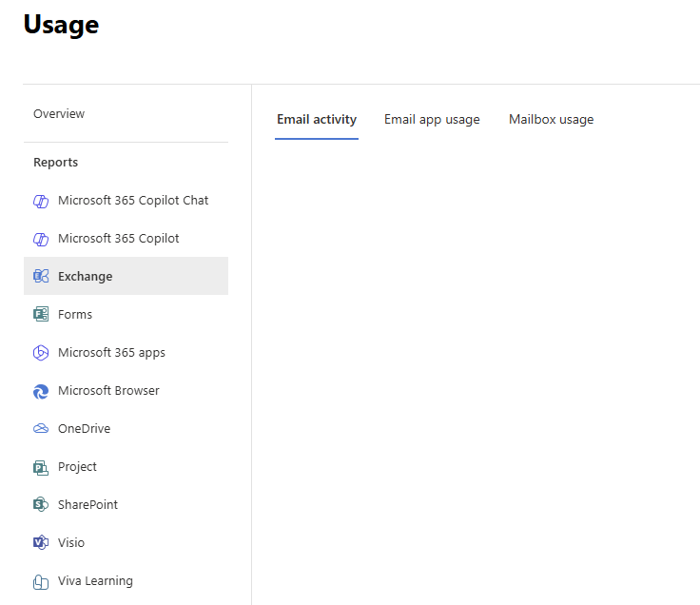Select the Exchange report label
Image resolution: width=700 pixels, height=605 pixels.
point(85,277)
